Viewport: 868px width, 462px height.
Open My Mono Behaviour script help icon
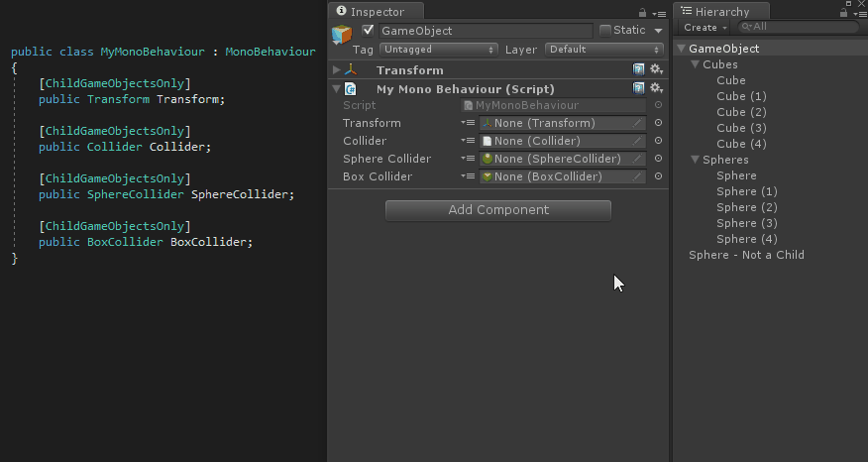pyautogui.click(x=638, y=88)
